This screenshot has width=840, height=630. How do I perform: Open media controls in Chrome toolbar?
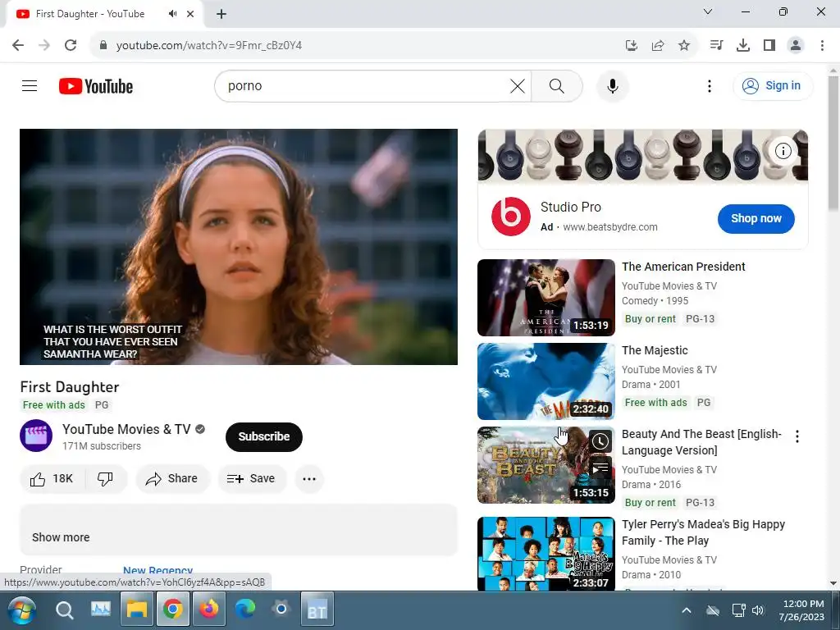point(717,45)
